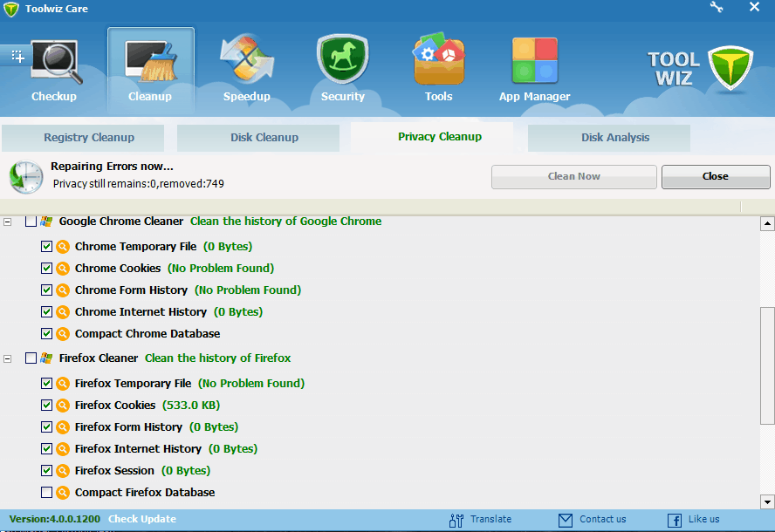The height and width of the screenshot is (532, 775).
Task: Click the Close button
Action: 716,177
